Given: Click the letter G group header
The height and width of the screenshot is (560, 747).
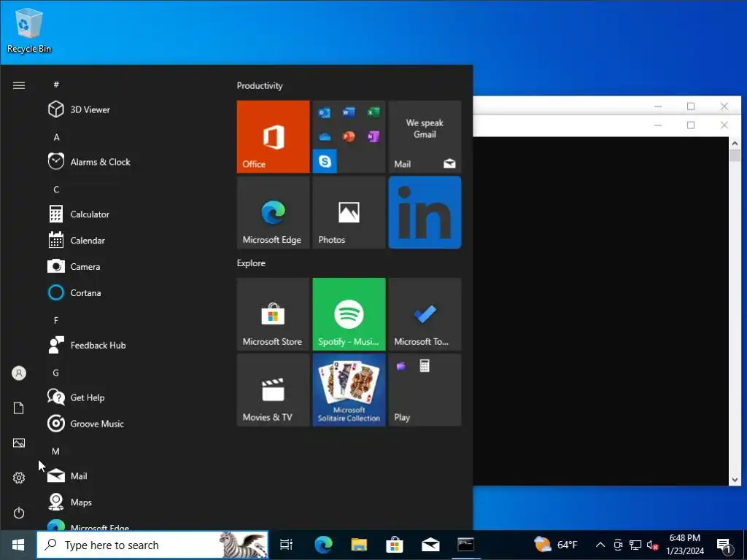Looking at the screenshot, I should click(55, 373).
